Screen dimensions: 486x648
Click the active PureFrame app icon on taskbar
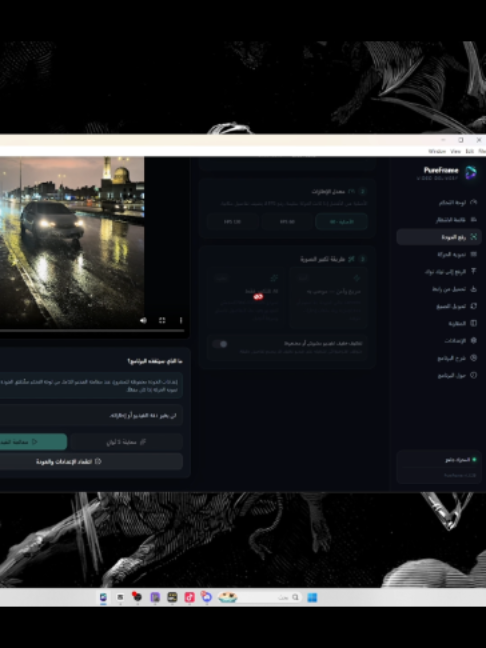[103, 597]
